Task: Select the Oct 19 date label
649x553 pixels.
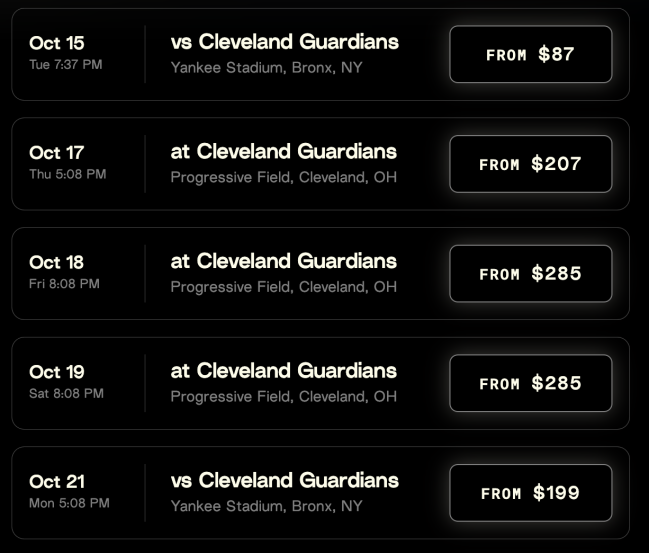Action: click(x=57, y=372)
